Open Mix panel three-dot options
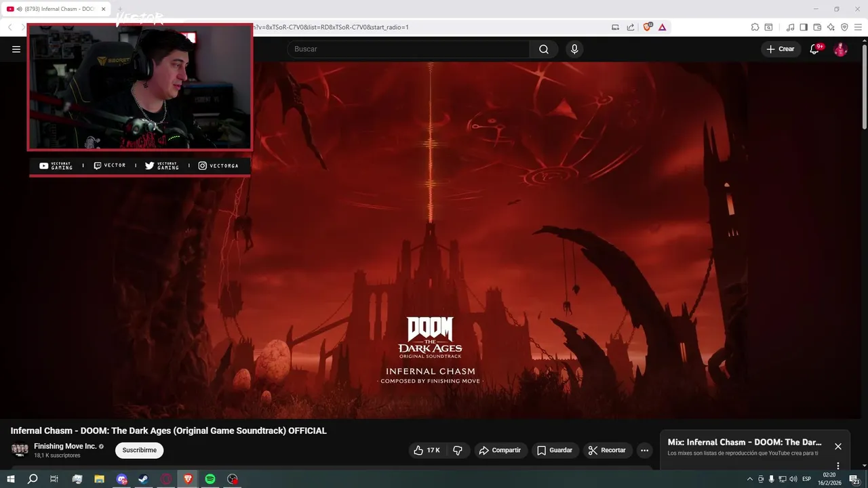 point(838,466)
